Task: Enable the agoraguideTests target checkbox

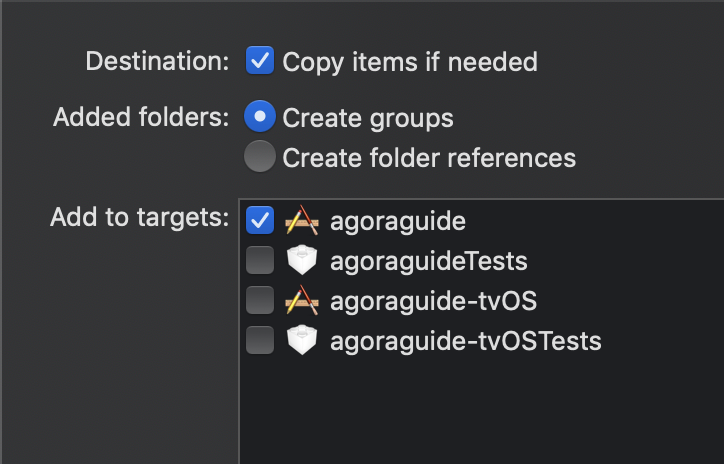Action: click(260, 260)
